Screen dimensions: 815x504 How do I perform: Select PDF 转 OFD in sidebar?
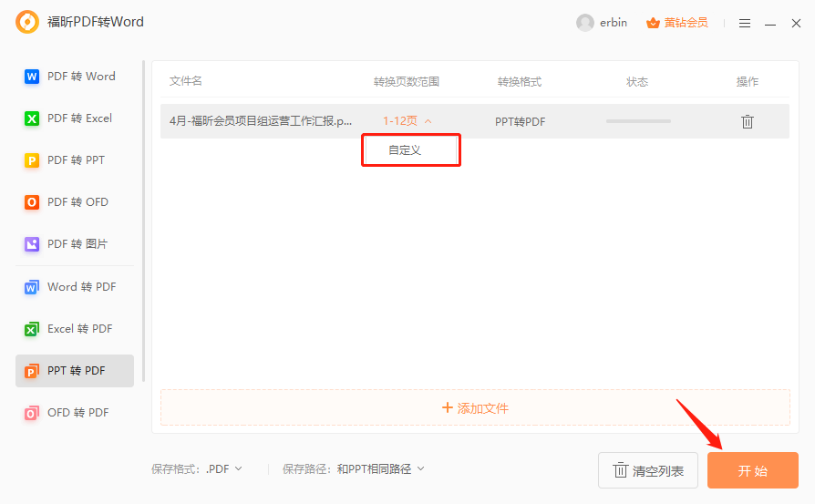[78, 202]
